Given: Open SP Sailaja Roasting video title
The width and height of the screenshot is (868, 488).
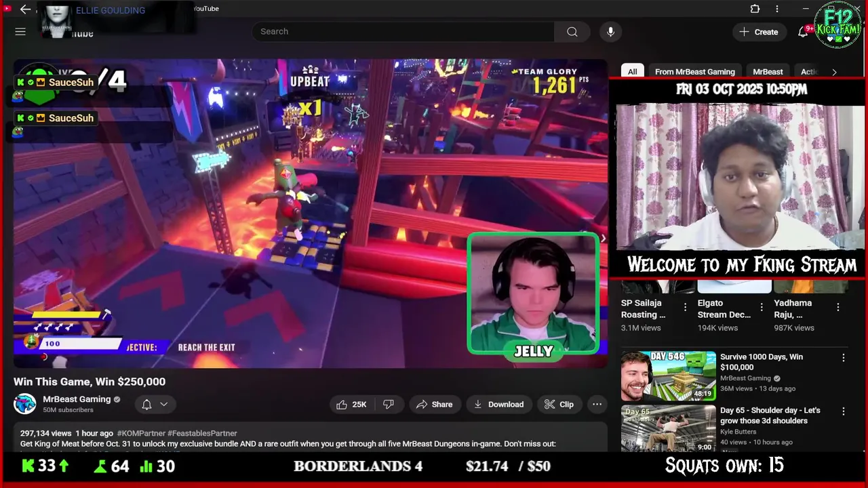Looking at the screenshot, I should click(644, 308).
